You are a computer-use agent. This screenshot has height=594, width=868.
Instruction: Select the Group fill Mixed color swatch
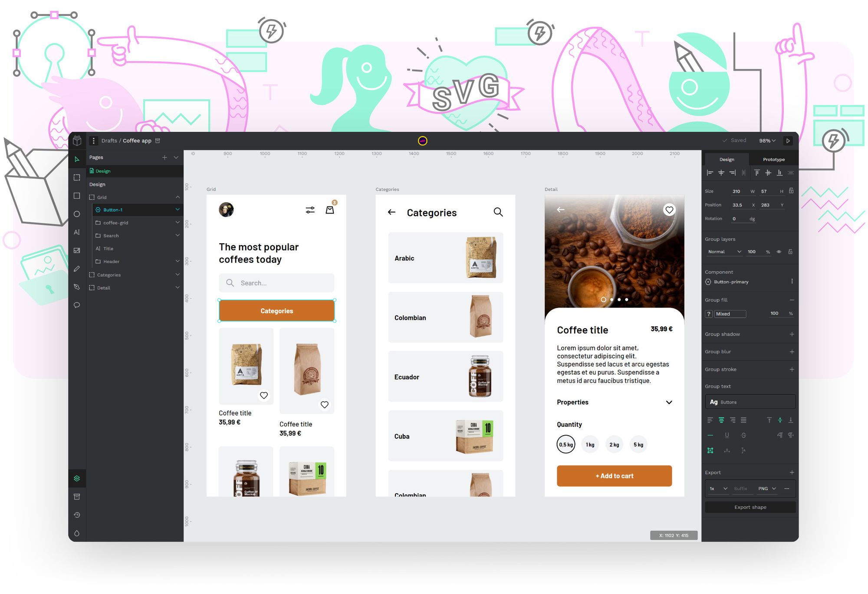[709, 314]
